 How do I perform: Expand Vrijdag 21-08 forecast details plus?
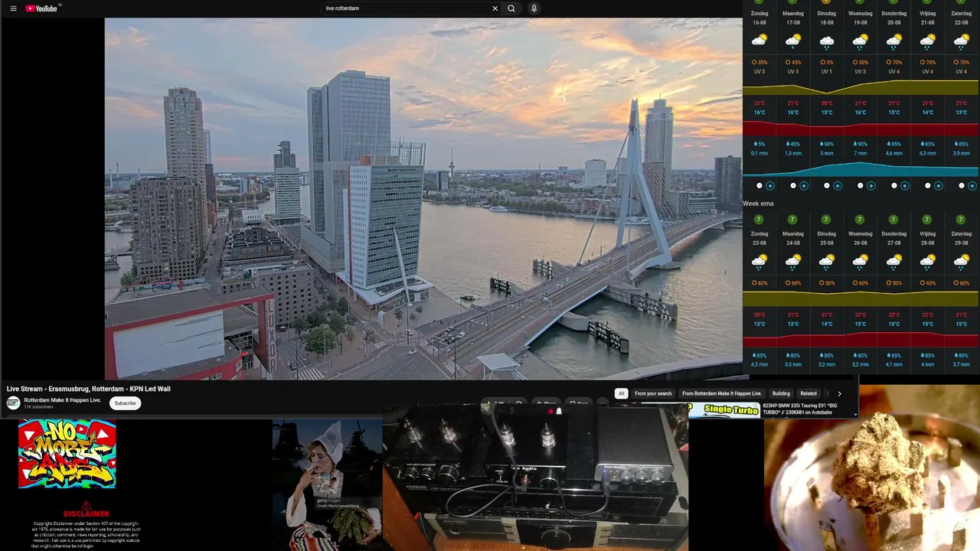pos(939,186)
